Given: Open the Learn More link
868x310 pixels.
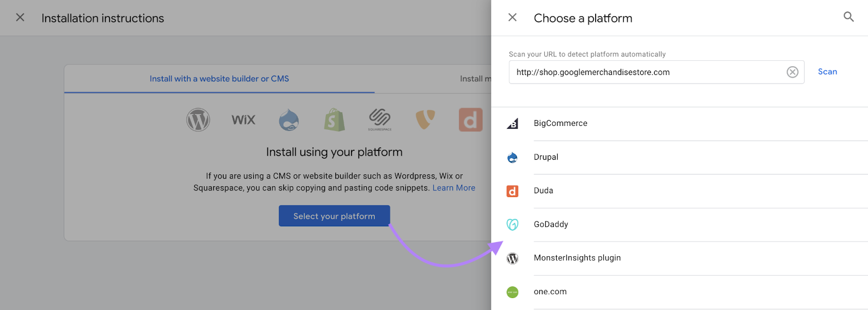Looking at the screenshot, I should coord(454,188).
